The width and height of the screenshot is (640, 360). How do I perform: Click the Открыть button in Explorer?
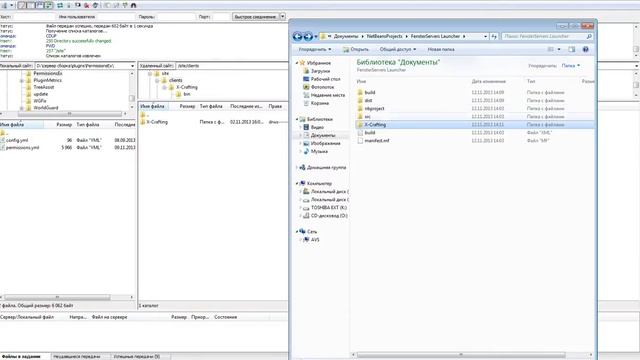(x=356, y=49)
